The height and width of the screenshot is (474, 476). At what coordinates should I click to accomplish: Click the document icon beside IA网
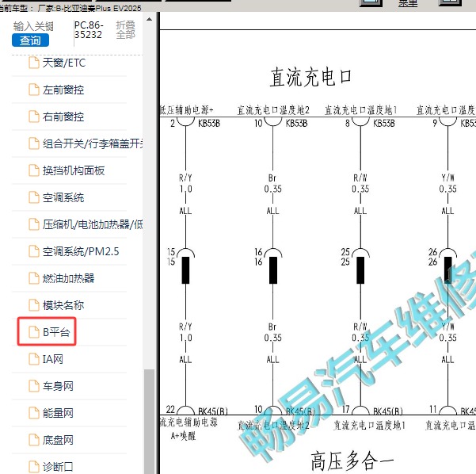pos(34,359)
